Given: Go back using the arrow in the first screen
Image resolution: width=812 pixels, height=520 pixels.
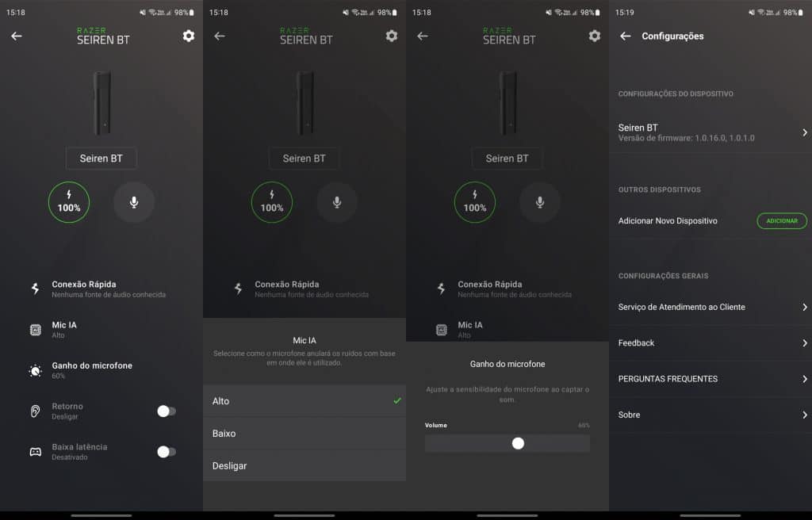Looking at the screenshot, I should coord(17,36).
